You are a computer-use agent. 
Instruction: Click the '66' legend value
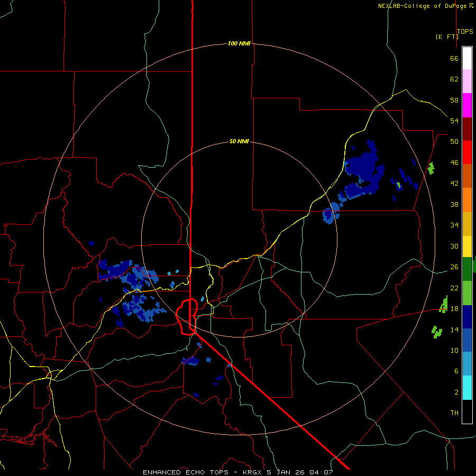[x=454, y=58]
